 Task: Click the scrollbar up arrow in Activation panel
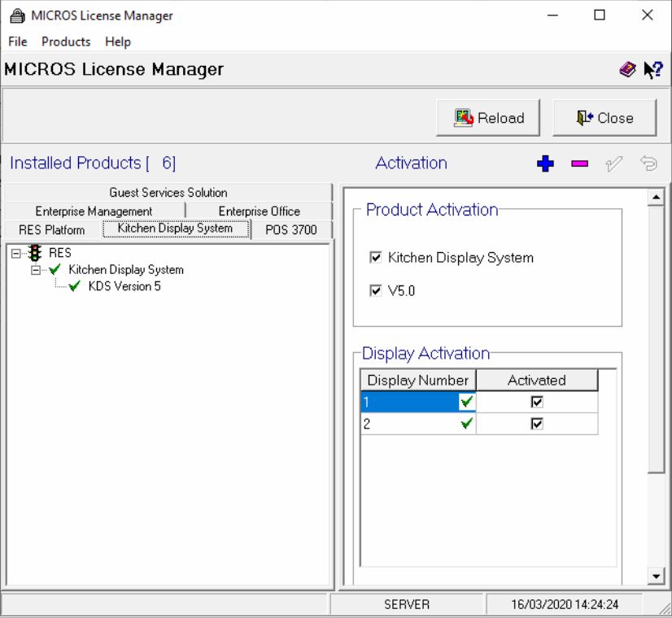(x=656, y=197)
